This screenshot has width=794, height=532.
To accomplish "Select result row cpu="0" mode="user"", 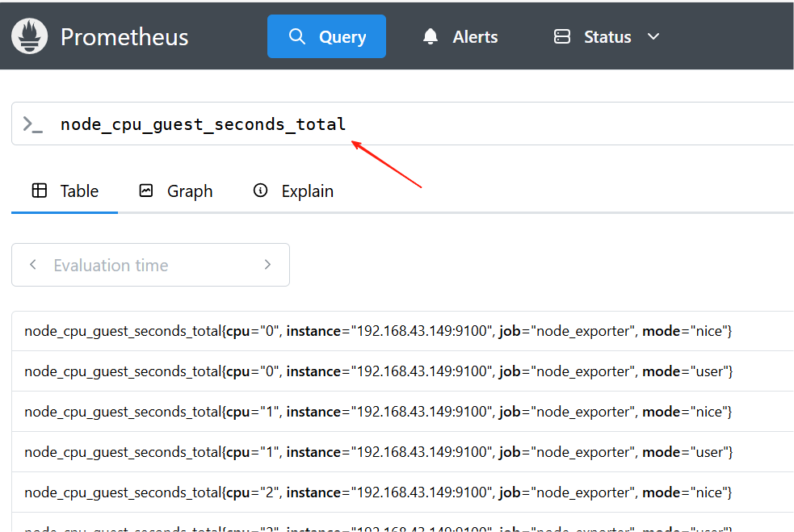I will (402, 371).
